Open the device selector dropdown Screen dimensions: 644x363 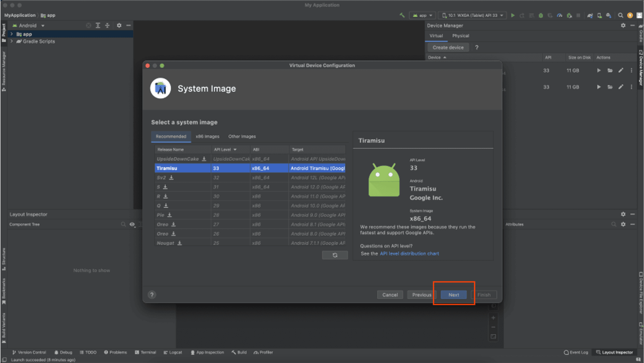473,15
